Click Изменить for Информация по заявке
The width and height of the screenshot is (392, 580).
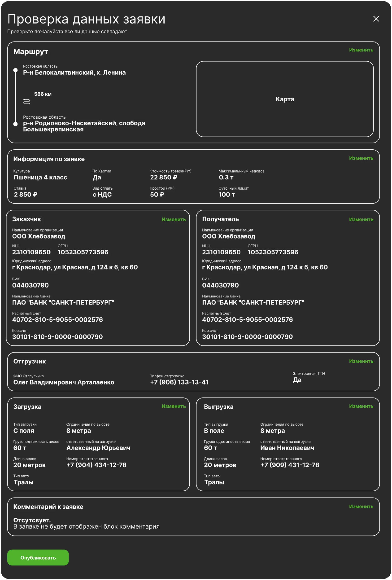(361, 158)
